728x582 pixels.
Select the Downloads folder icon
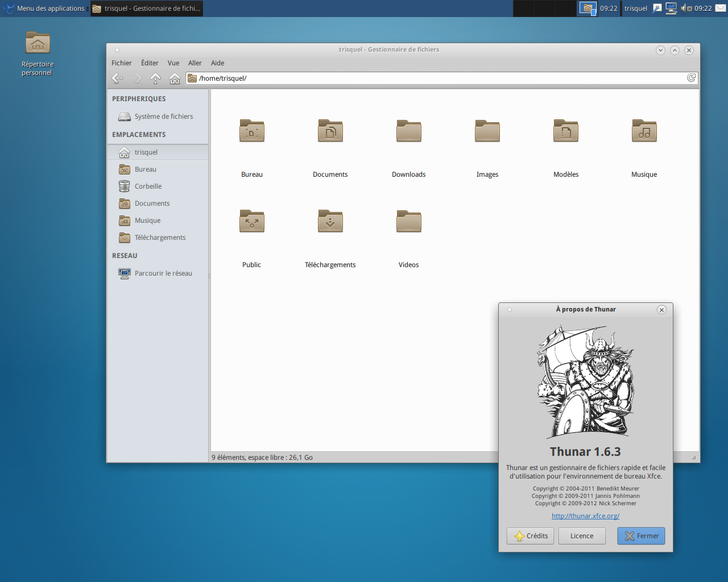pos(408,131)
